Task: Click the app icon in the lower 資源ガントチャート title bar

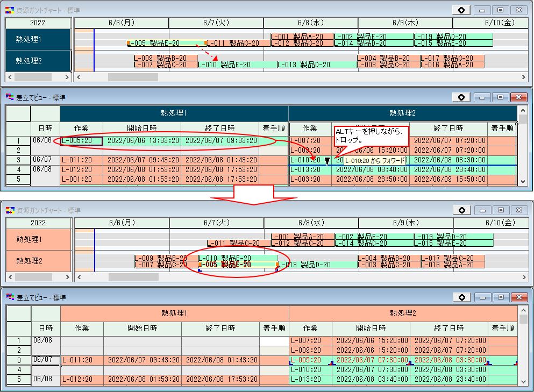Action: point(10,210)
